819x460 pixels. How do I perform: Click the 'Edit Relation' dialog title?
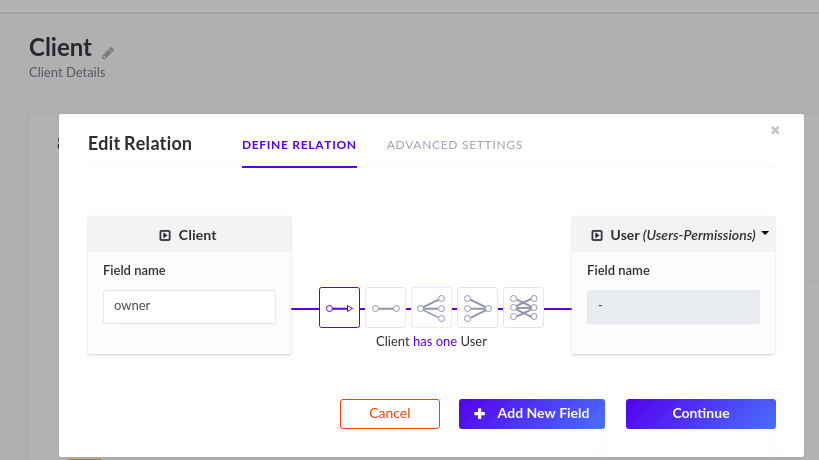tap(139, 144)
